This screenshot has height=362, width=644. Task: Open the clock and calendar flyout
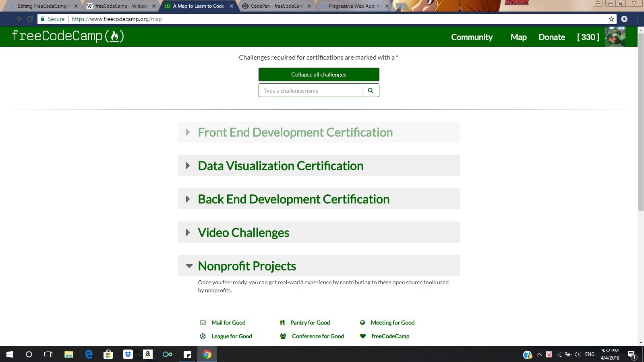pyautogui.click(x=610, y=354)
